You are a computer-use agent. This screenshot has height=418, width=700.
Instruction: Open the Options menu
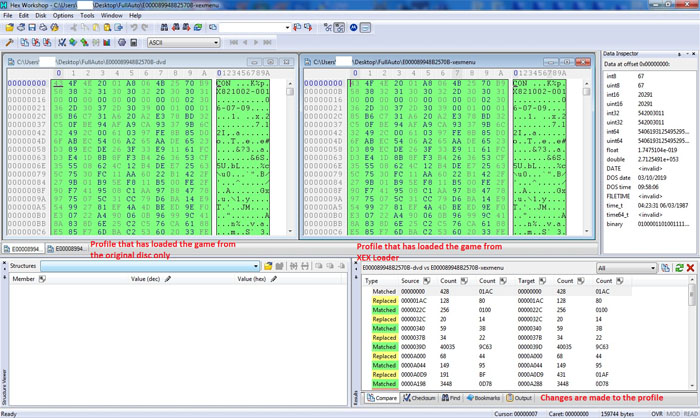[x=63, y=16]
